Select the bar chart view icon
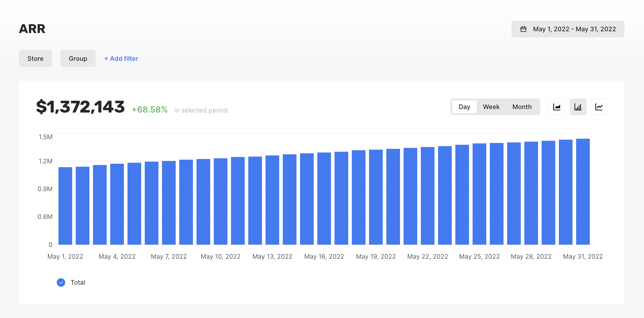Image resolution: width=644 pixels, height=318 pixels. tap(578, 107)
